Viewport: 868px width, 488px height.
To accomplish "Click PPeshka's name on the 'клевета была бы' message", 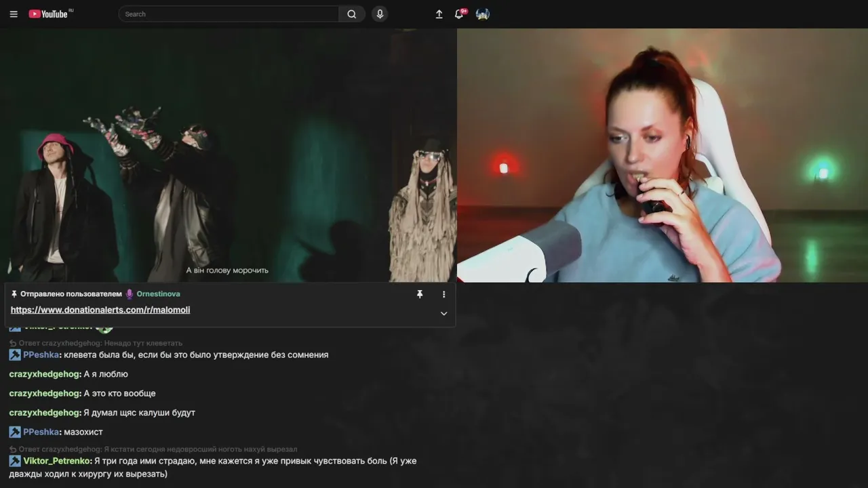I will click(41, 354).
